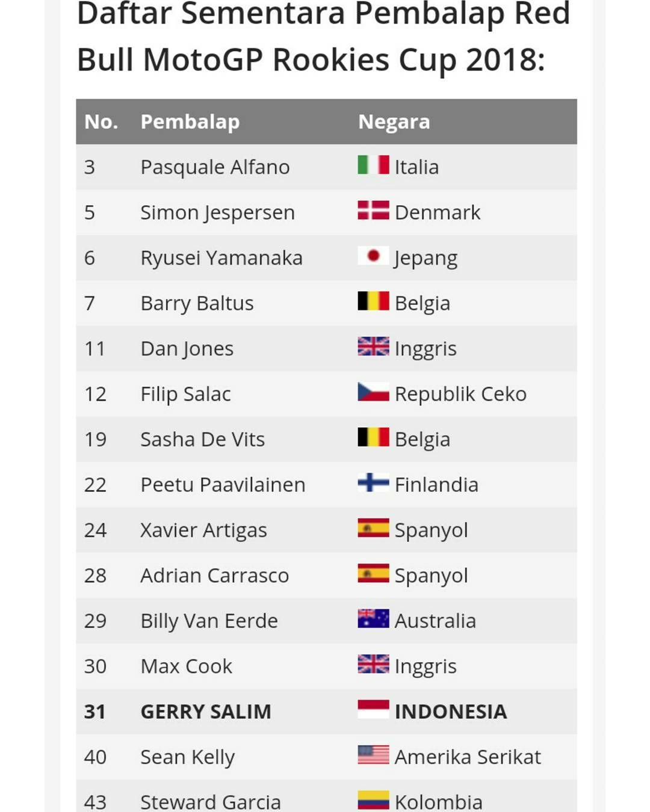The image size is (650, 812).
Task: Click the Indonesia flag icon
Action: click(x=373, y=709)
